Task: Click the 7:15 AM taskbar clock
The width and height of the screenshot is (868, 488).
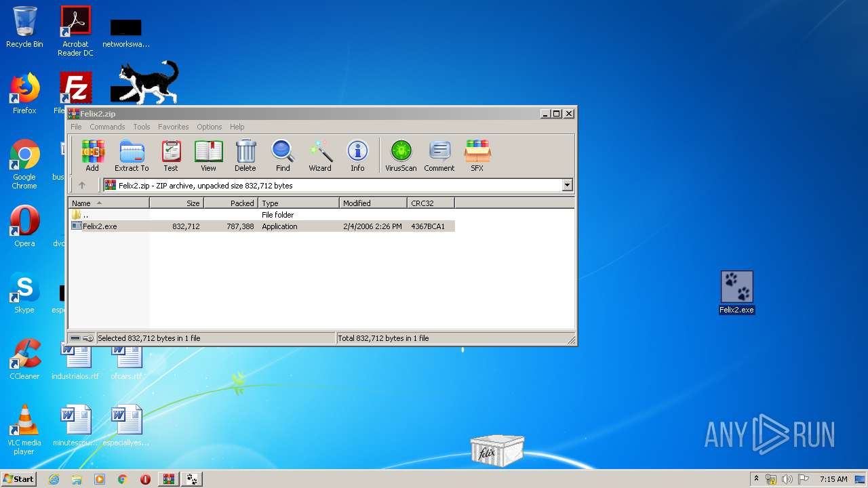Action: (x=833, y=479)
